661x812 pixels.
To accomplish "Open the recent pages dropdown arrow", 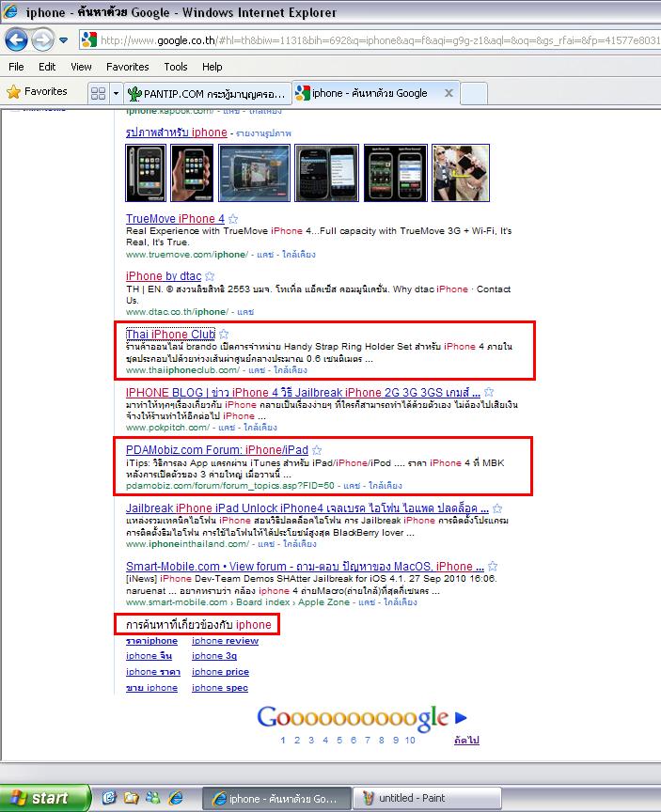I will pos(63,39).
